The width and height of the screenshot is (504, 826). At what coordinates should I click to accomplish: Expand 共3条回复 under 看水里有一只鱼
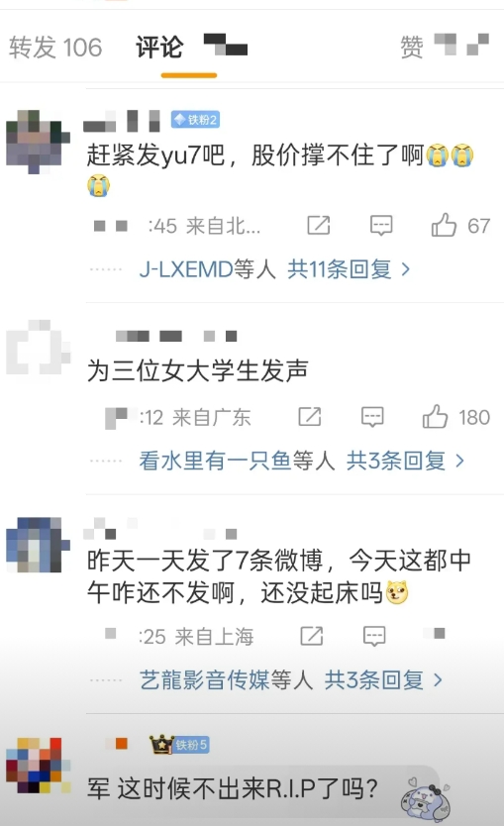coord(406,461)
